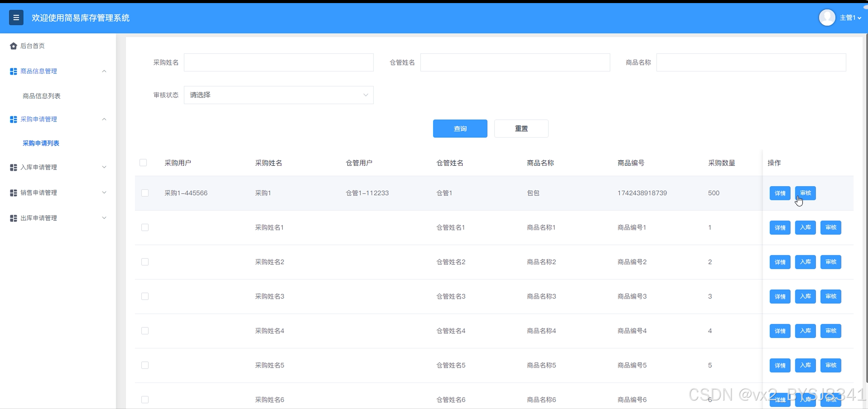
Task: Click the grid icon beside 出库申请管理
Action: tap(13, 218)
